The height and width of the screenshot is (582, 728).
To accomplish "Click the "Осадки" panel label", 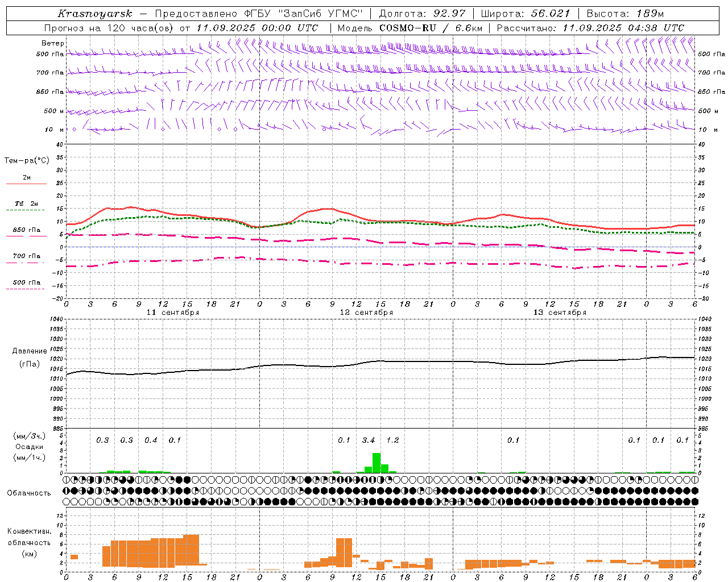I will [x=29, y=447].
